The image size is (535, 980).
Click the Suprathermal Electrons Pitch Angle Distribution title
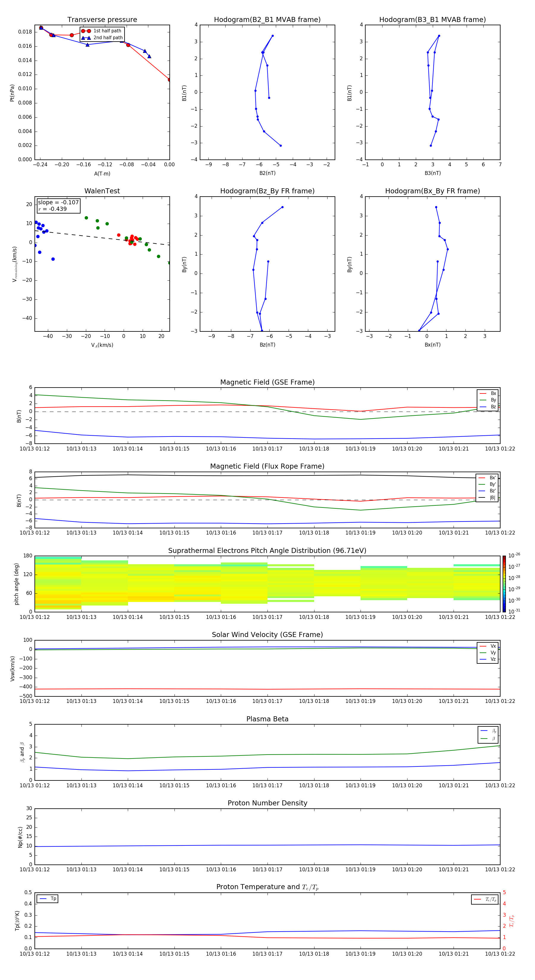267,551
